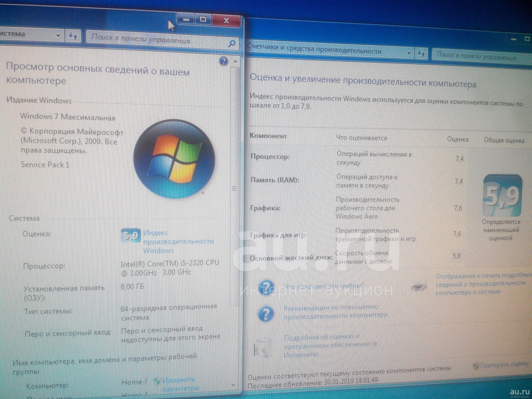Viewport: 532px width, 399px height.
Task: Open 'Отображение и печать подробных сведений' link
Action: (x=484, y=284)
